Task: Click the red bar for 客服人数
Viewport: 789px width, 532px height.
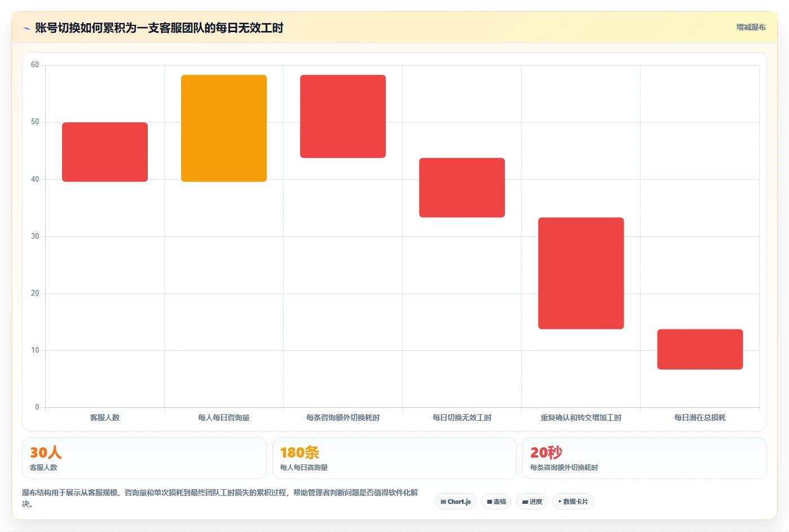Action: coord(105,152)
